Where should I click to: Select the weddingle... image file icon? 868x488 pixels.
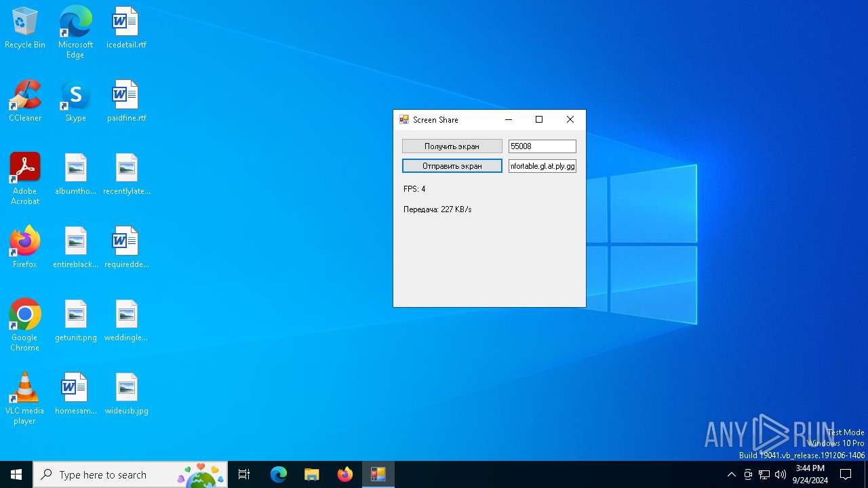126,321
